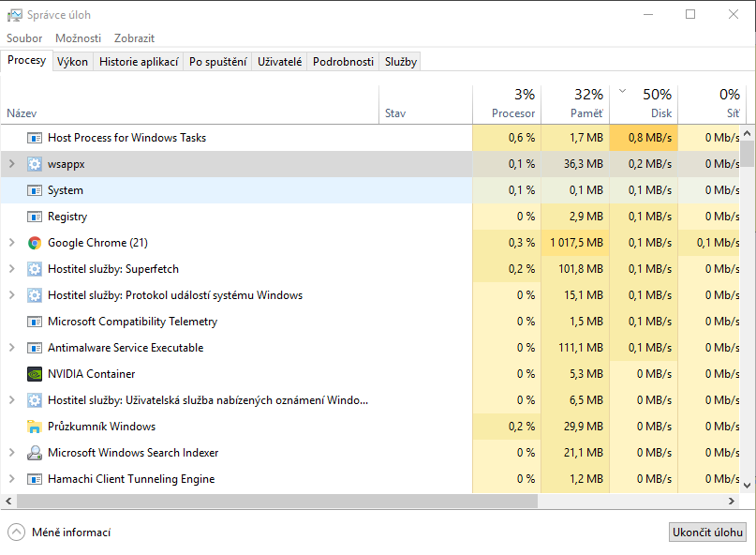Click the horizontal scrollbar thumb
The height and width of the screenshot is (555, 756).
272,502
